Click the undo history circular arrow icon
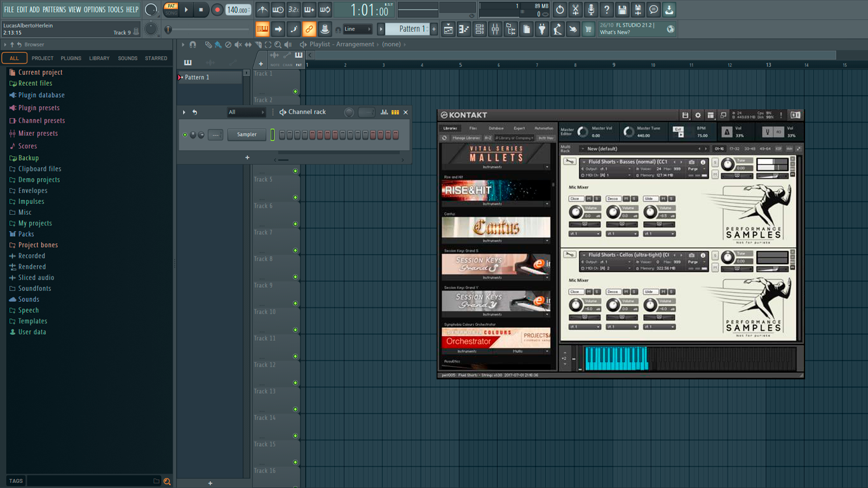 coord(560,10)
